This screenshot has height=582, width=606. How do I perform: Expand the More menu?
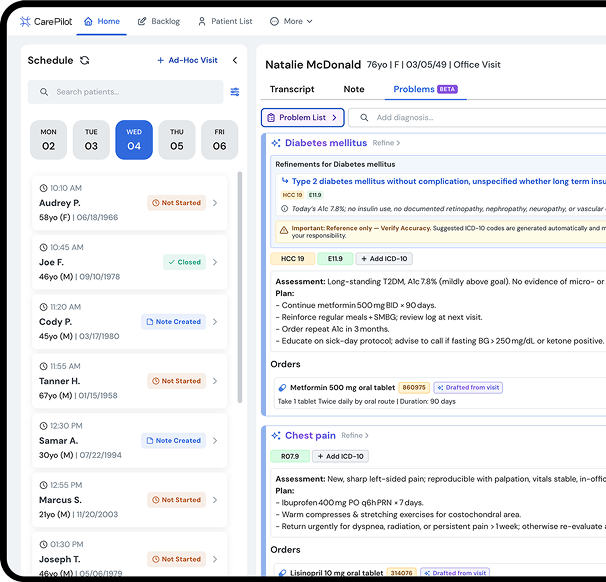pos(291,21)
